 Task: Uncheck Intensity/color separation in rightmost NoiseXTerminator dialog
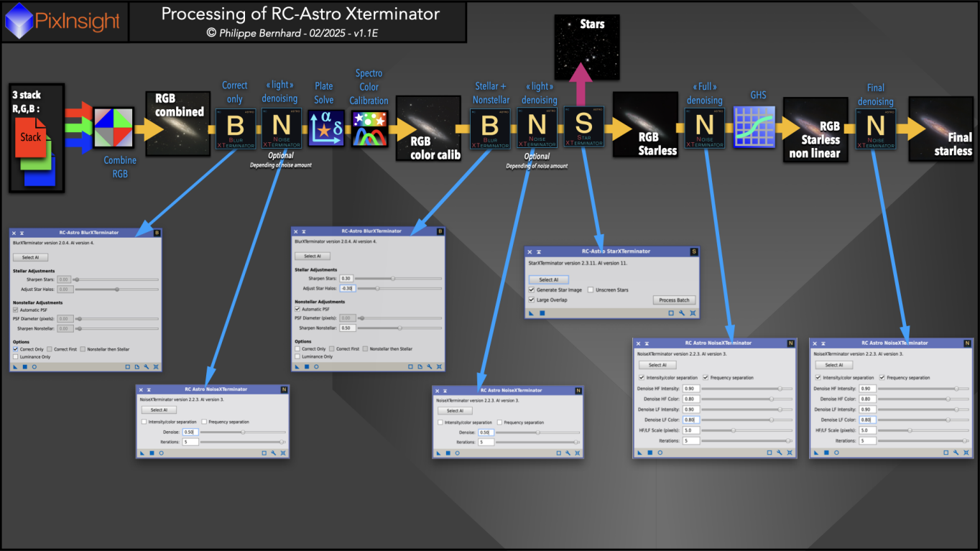pos(818,377)
